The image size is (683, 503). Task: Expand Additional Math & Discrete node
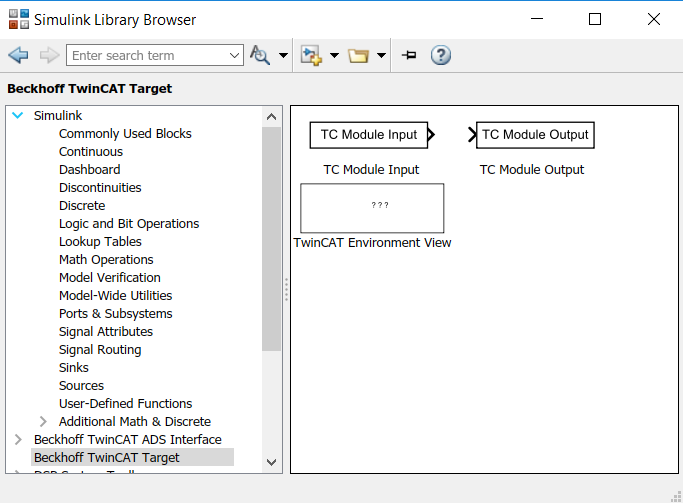coord(43,422)
